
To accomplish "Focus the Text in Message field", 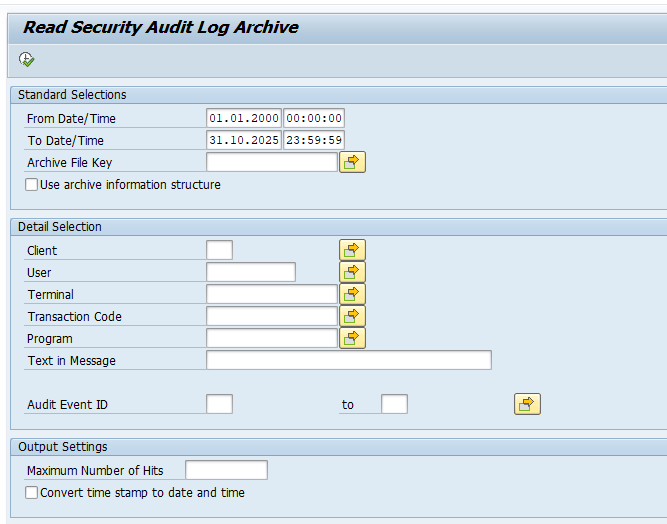I will 348,360.
